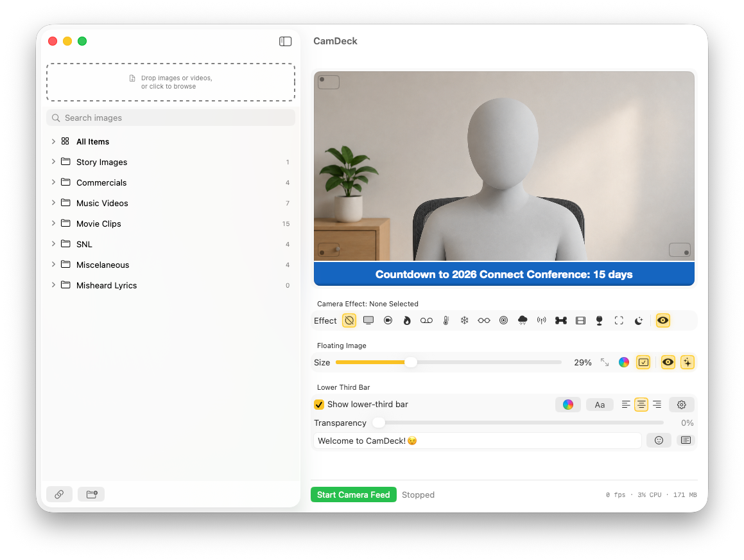Viewport: 744px width, 560px height.
Task: Click the blue countdown lower-third banner
Action: click(x=504, y=274)
